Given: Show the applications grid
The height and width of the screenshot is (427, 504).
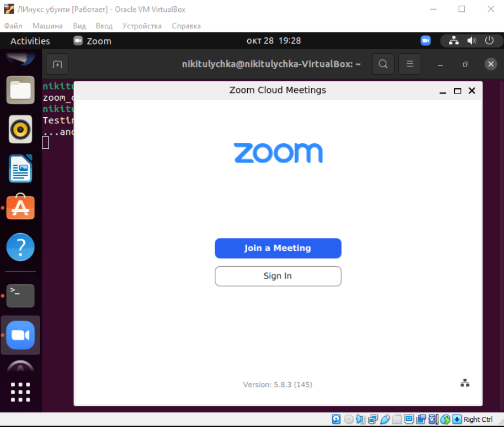Looking at the screenshot, I should tap(20, 392).
